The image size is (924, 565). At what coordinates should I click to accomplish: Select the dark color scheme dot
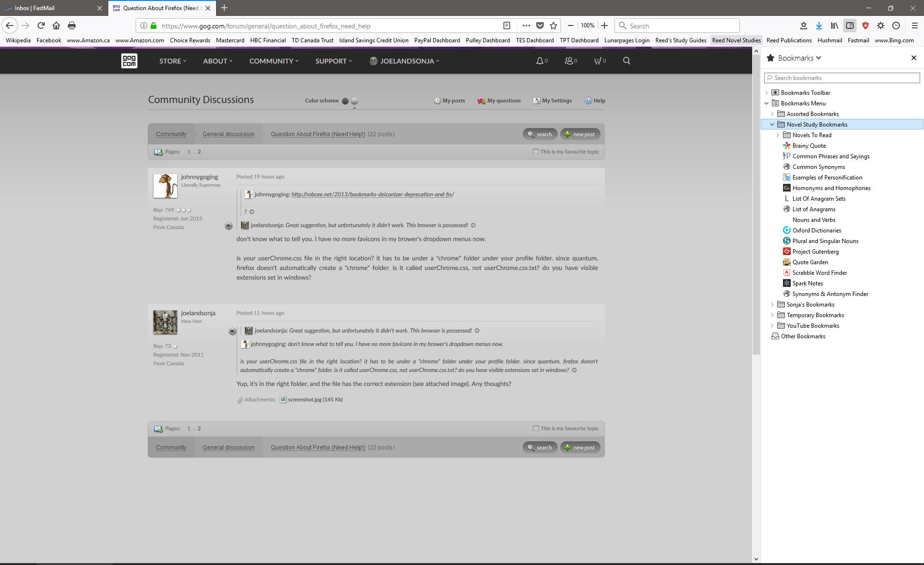345,101
